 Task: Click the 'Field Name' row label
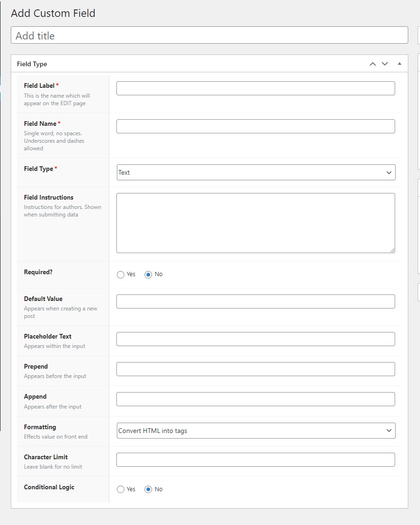click(40, 124)
